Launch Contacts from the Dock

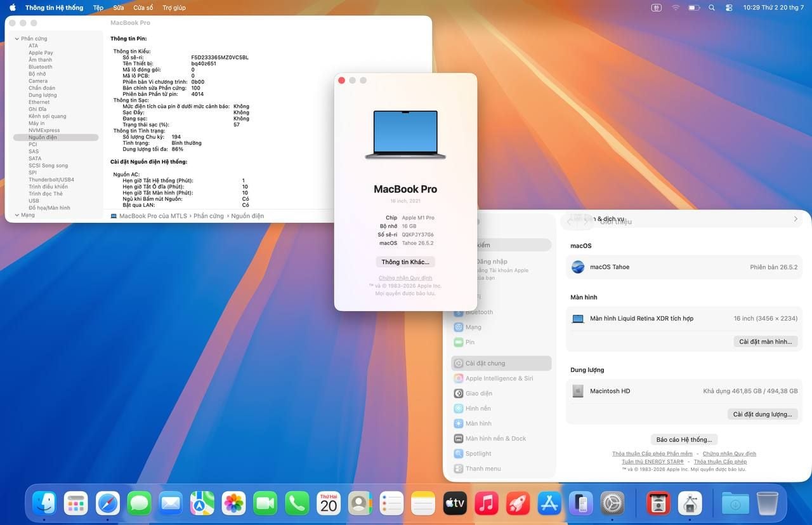360,503
